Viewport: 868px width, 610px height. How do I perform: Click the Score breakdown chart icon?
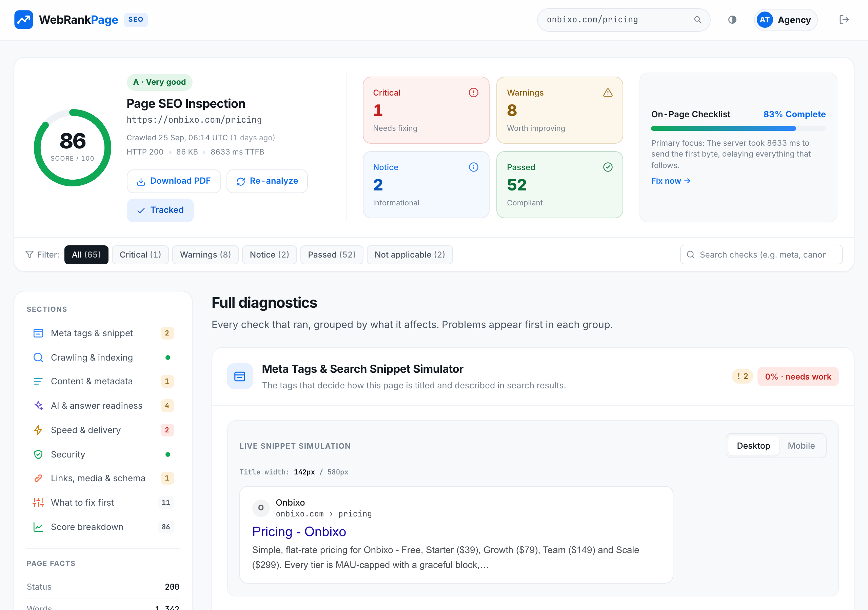[x=38, y=527]
